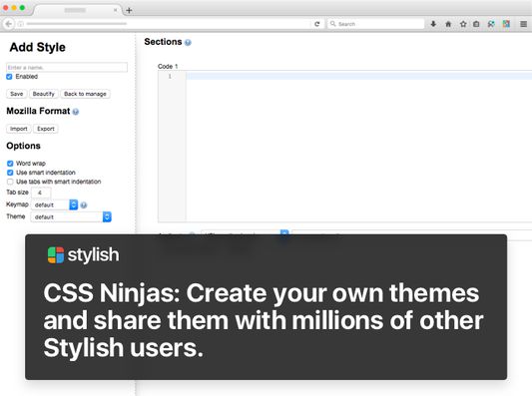
Task: Click the Export button
Action: (46, 129)
